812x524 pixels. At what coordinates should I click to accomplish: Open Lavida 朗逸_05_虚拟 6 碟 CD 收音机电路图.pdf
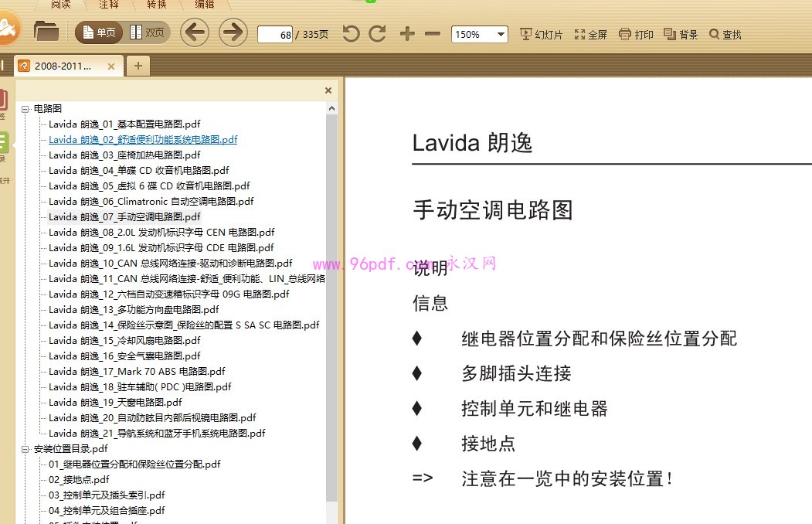(149, 186)
